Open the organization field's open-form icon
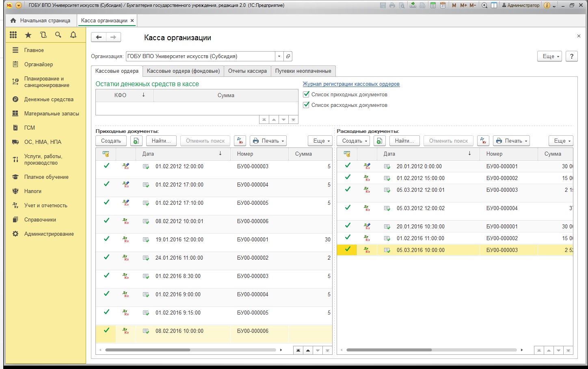 288,56
